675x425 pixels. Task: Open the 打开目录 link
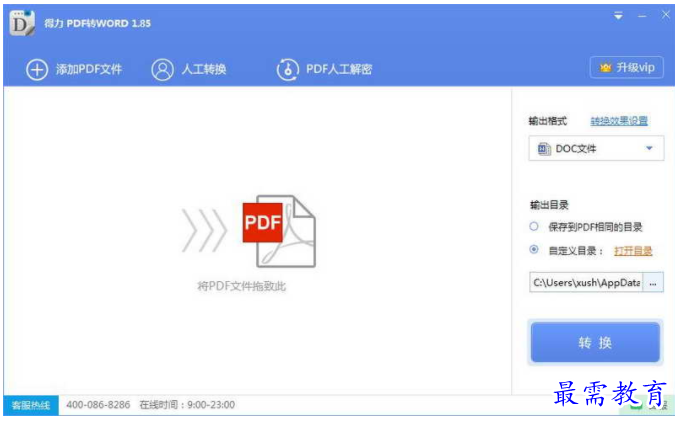point(633,251)
